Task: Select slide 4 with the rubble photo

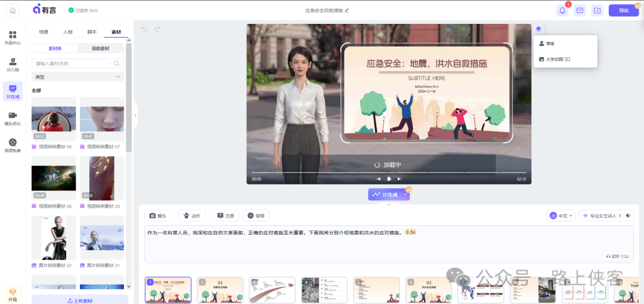Action: pyautogui.click(x=324, y=290)
